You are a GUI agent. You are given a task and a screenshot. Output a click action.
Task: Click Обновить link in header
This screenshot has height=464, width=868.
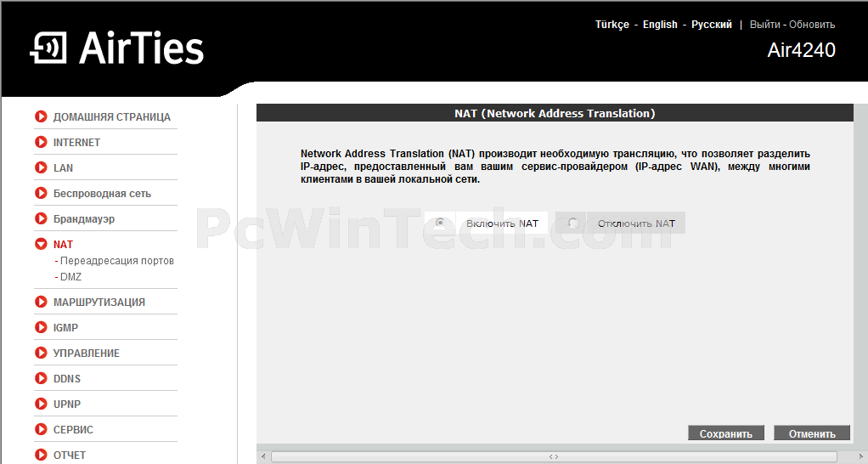812,25
